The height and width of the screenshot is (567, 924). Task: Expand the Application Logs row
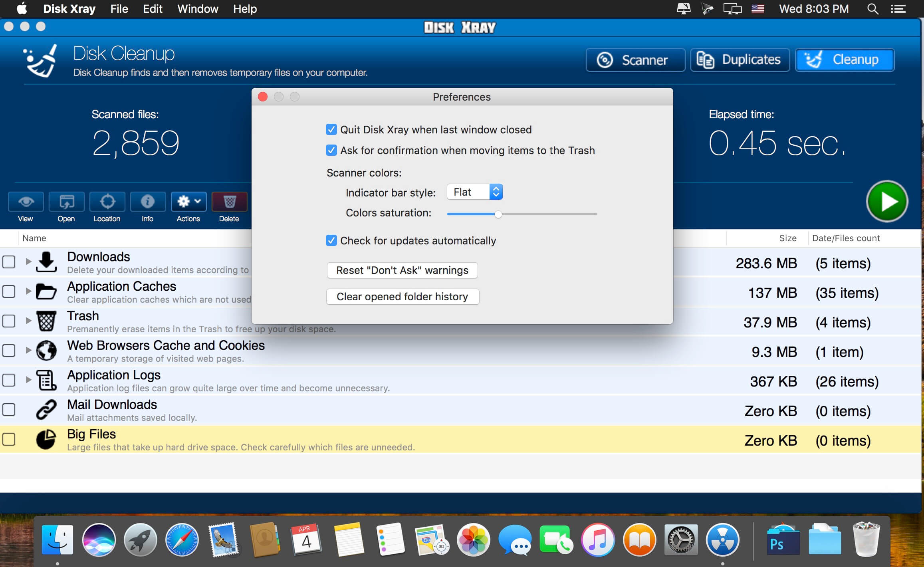28,380
